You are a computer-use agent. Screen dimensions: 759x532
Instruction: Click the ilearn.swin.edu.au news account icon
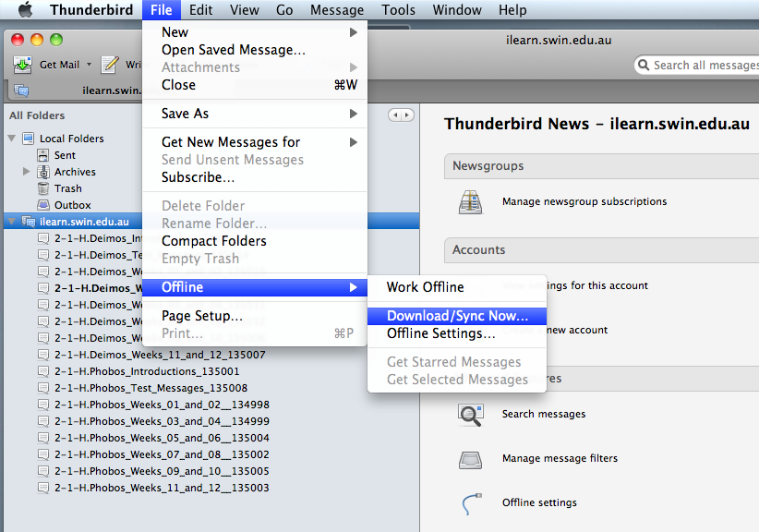[x=29, y=222]
